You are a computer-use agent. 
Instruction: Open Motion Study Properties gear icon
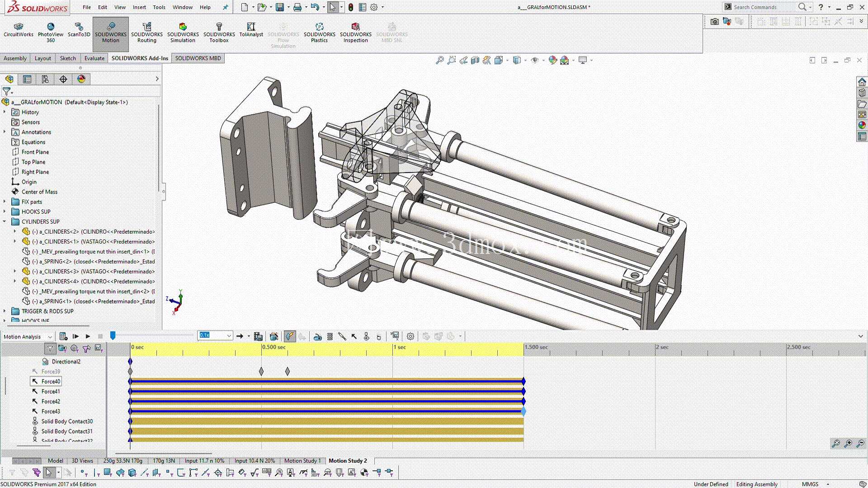(x=410, y=336)
